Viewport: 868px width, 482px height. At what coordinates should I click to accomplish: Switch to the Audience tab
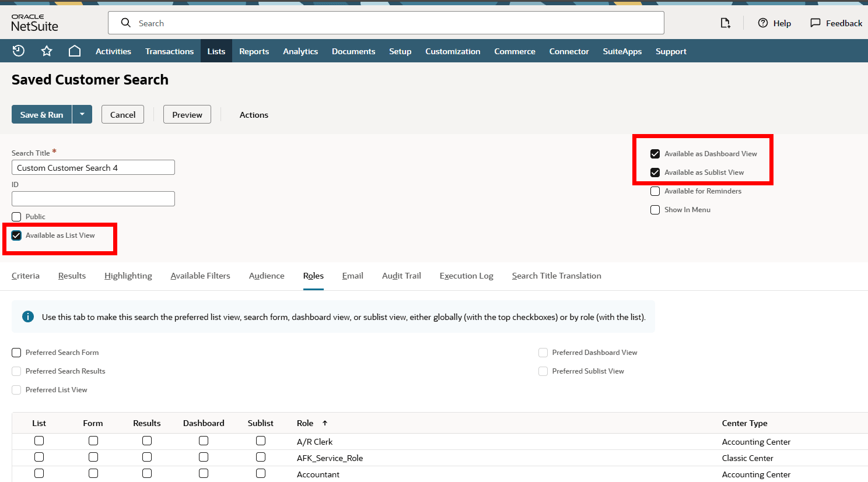(267, 276)
